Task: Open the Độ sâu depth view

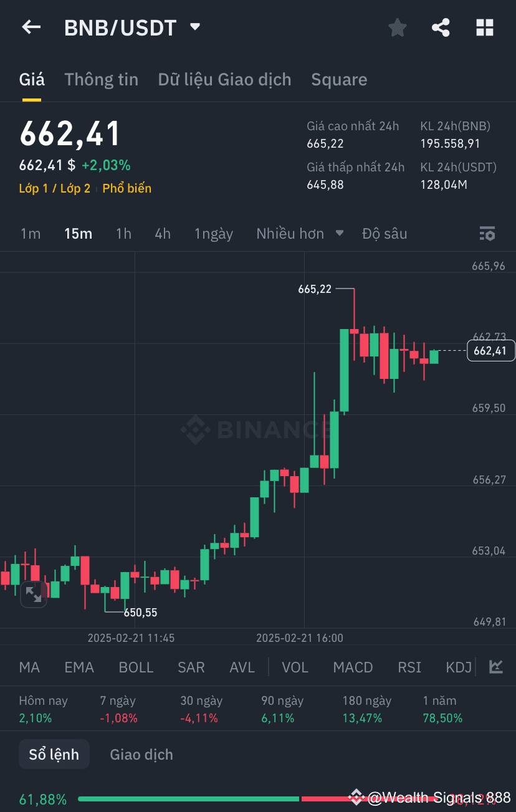Action: coord(385,233)
